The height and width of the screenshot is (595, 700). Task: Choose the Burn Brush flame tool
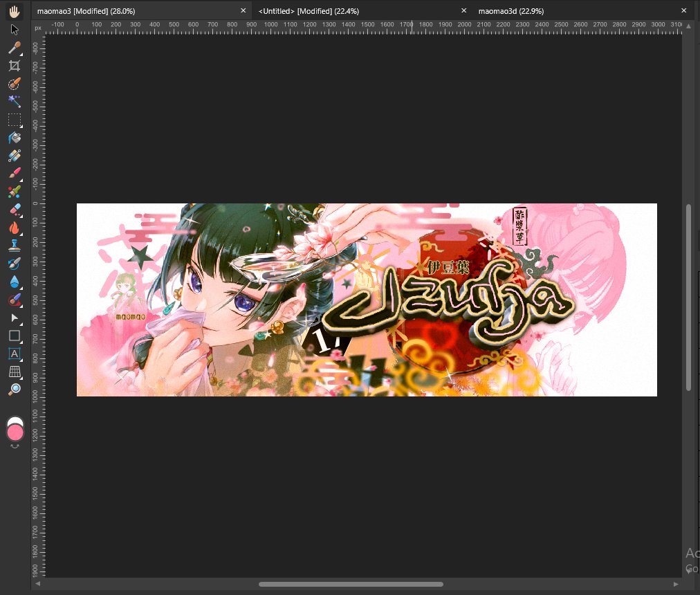tap(15, 228)
